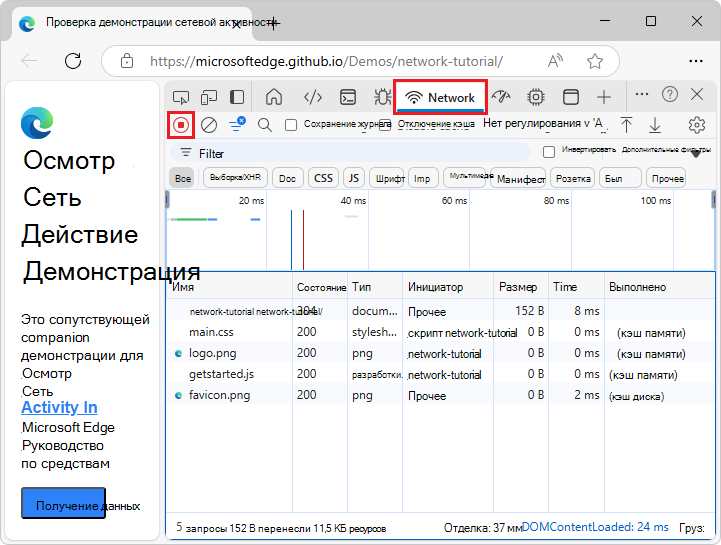Stop recording network log
Screen dimensions: 721x545
[x=181, y=125]
